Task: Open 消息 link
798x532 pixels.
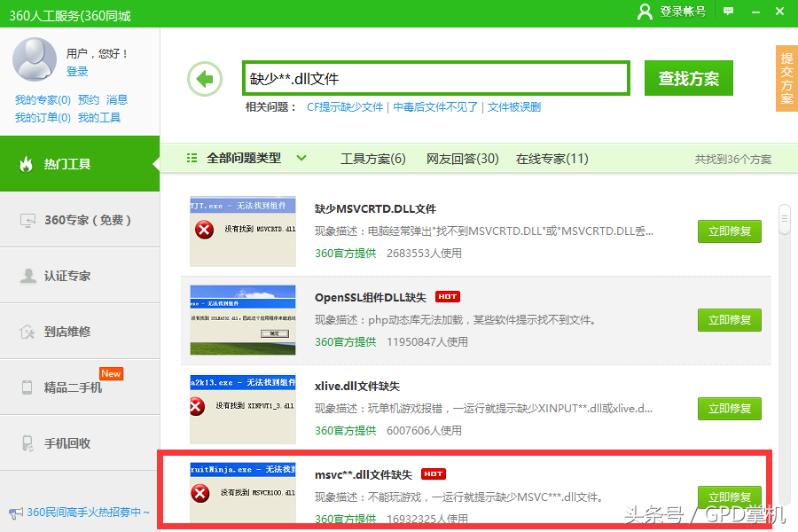Action: pos(117,100)
